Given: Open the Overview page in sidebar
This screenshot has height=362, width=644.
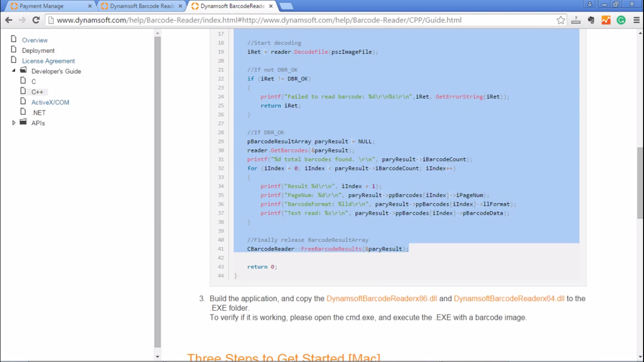Looking at the screenshot, I should pos(35,40).
